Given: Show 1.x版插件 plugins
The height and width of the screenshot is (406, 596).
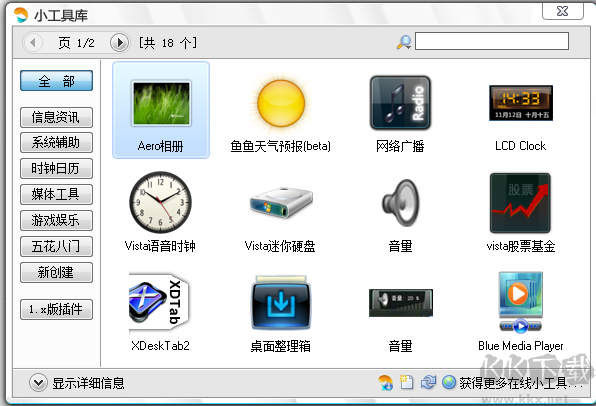Looking at the screenshot, I should click(x=56, y=309).
